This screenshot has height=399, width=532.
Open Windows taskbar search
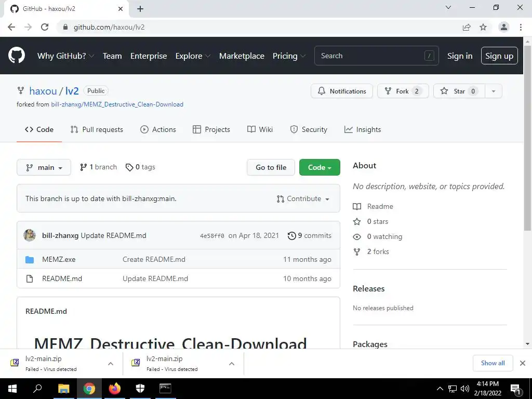coord(37,389)
